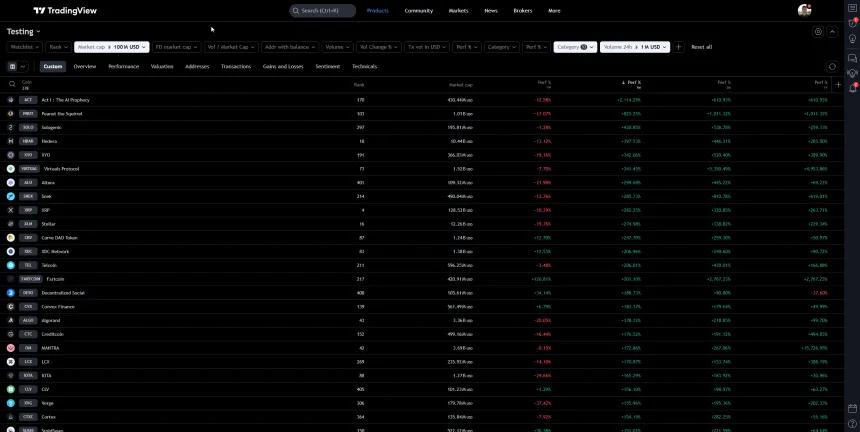Viewport: 860px width, 432px height.
Task: Switch to the Addresses tab
Action: pyautogui.click(x=197, y=66)
